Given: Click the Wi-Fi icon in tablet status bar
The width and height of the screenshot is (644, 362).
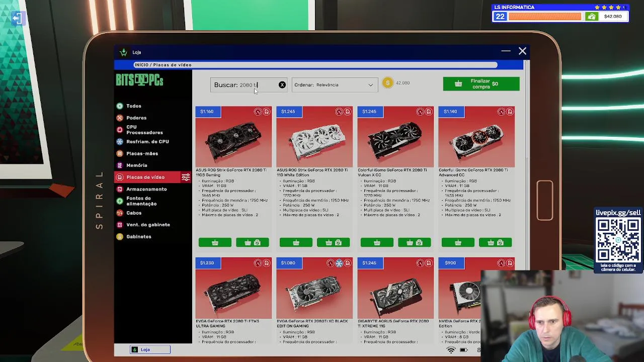Looking at the screenshot, I should click(451, 350).
